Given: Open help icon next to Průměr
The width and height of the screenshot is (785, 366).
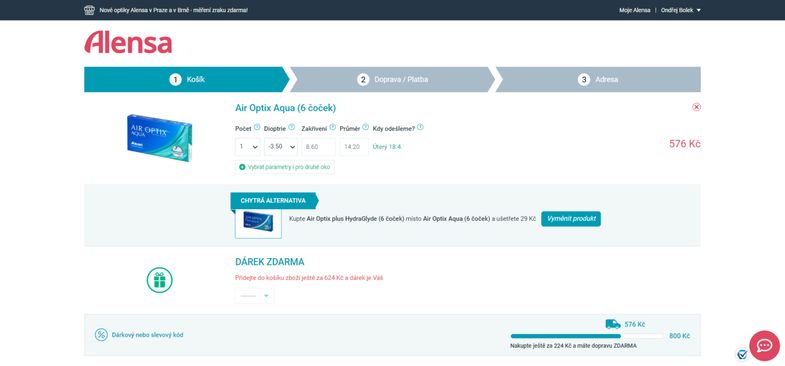Looking at the screenshot, I should [365, 127].
